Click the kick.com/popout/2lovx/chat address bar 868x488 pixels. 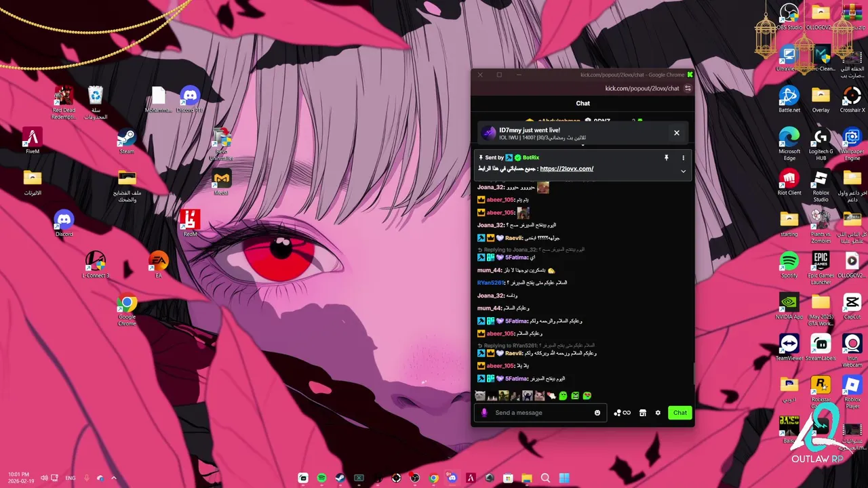click(642, 88)
